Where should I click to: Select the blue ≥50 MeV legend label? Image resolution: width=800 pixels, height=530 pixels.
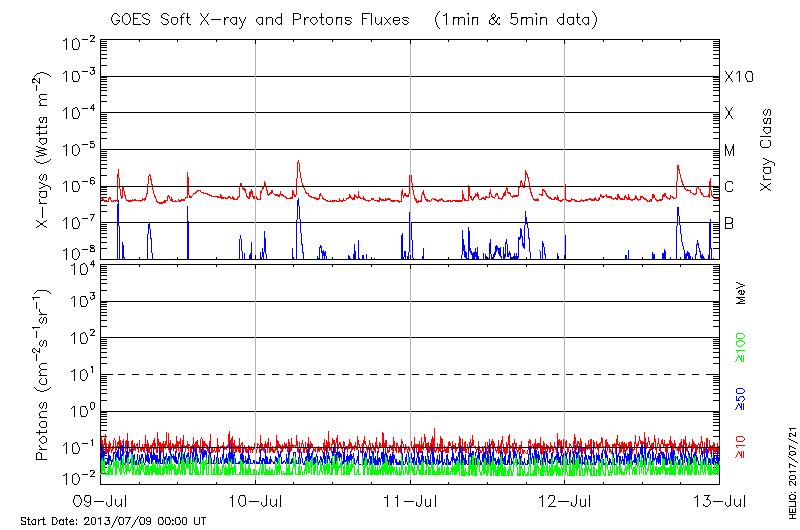pyautogui.click(x=742, y=398)
